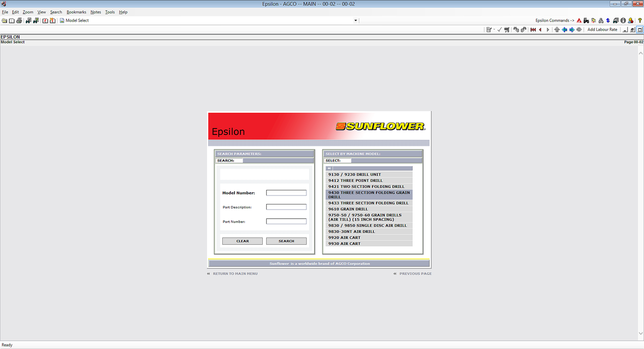Click the grey up arrow icon
Image resolution: width=644 pixels, height=349 pixels.
557,30
